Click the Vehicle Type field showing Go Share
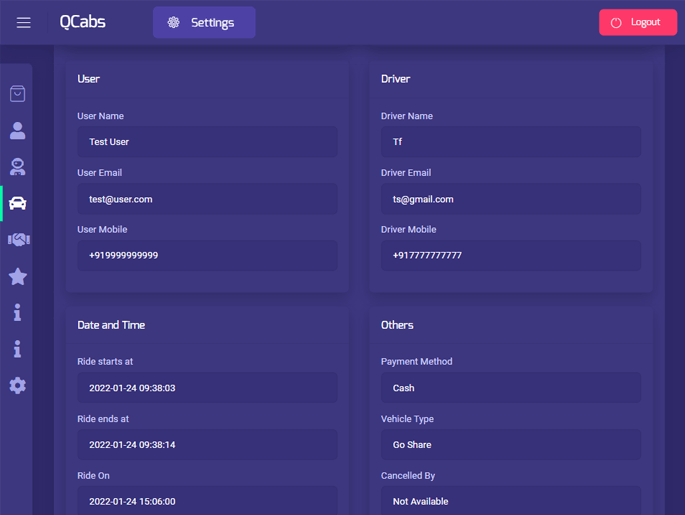This screenshot has width=685, height=515. pyautogui.click(x=510, y=445)
